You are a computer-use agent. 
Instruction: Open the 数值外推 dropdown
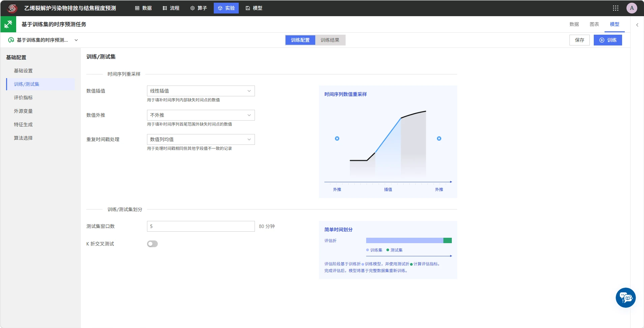201,115
